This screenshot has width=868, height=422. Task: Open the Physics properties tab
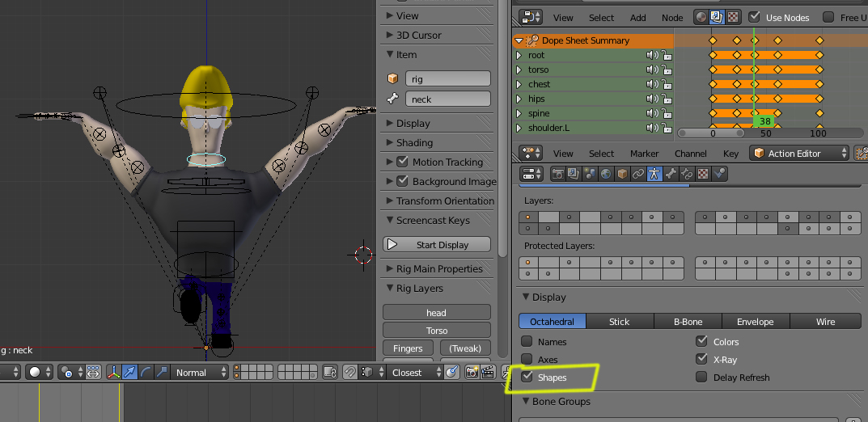(x=718, y=174)
